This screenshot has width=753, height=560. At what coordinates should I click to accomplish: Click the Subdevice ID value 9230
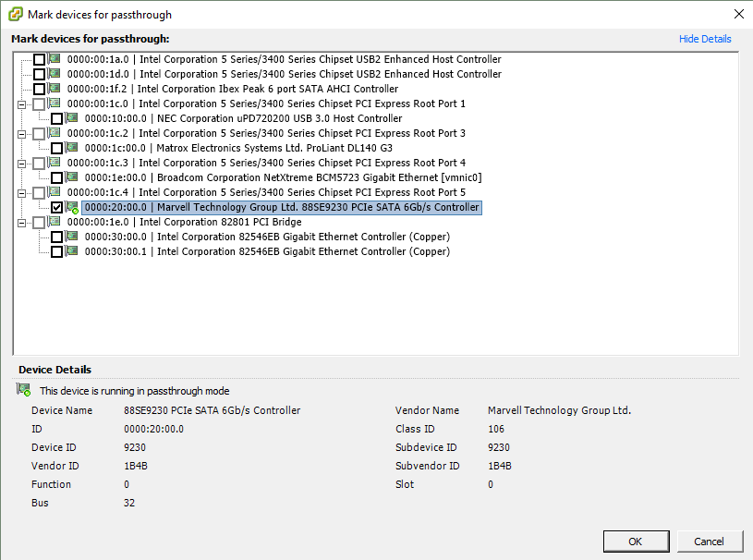499,447
